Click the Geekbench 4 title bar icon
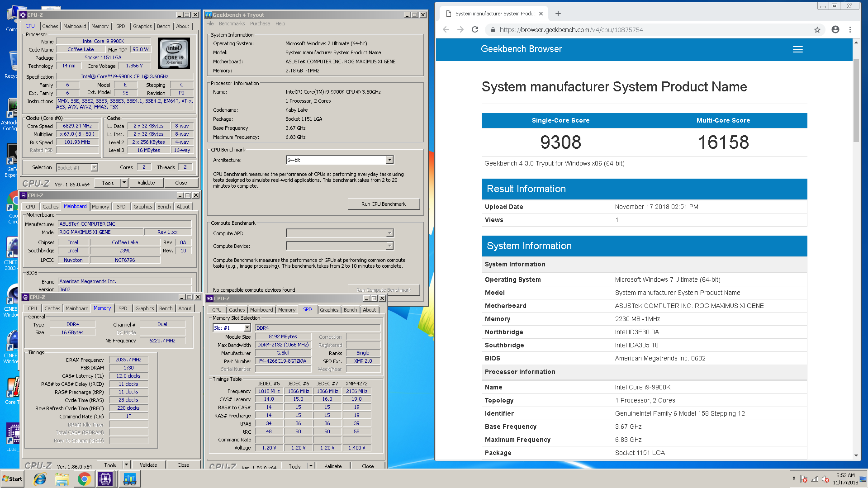 point(209,15)
